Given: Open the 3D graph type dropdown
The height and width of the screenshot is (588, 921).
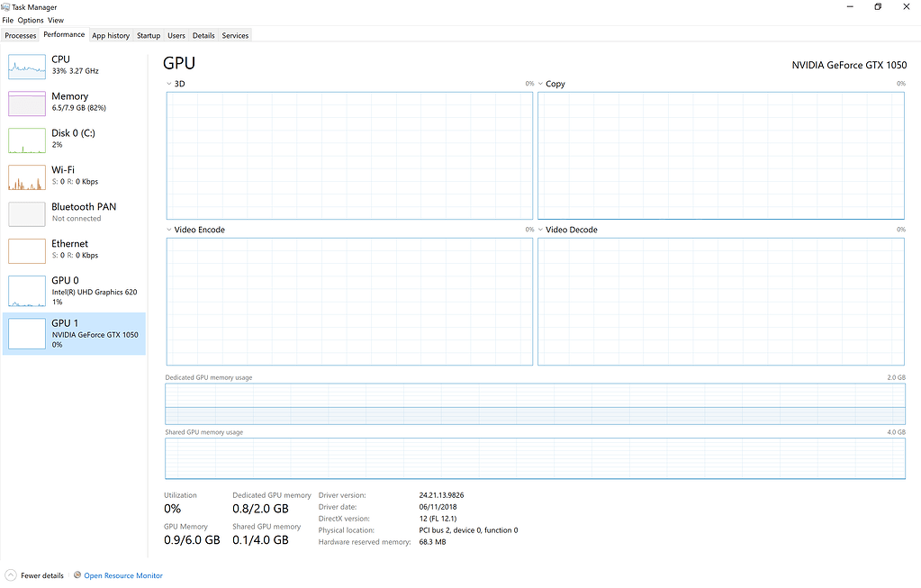Looking at the screenshot, I should coord(169,83).
